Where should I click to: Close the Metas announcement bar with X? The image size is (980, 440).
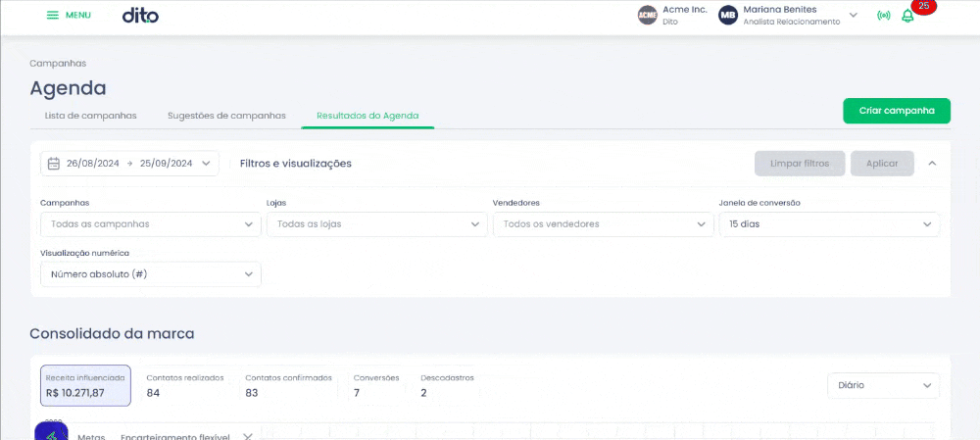pyautogui.click(x=248, y=437)
